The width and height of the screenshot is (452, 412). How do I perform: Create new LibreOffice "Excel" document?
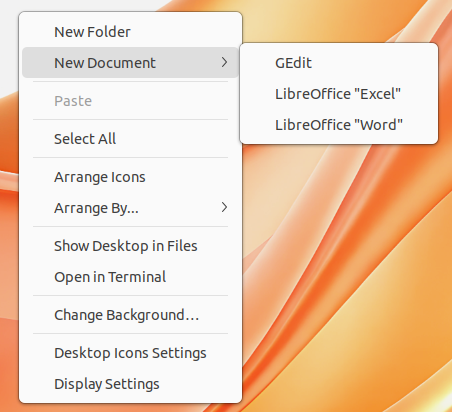(339, 94)
